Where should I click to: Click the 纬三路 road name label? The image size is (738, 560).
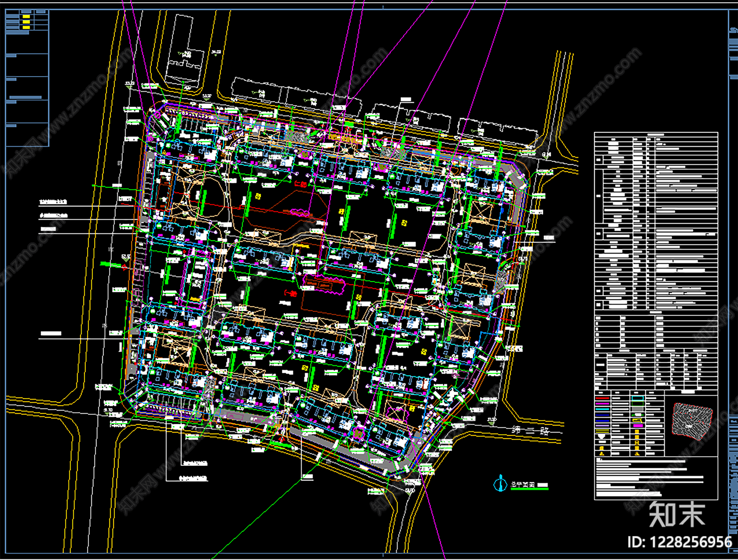pos(531,432)
